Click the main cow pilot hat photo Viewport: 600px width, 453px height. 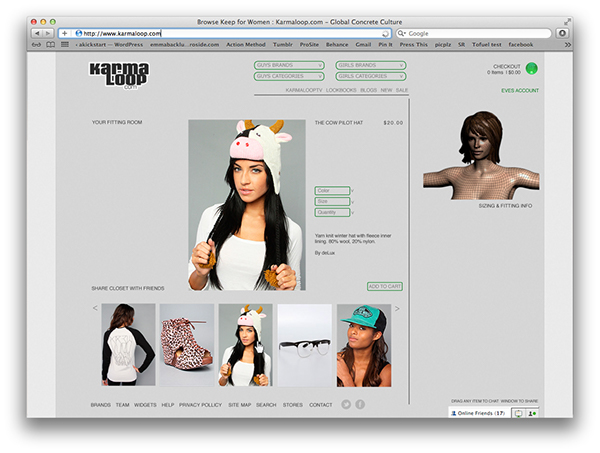247,205
